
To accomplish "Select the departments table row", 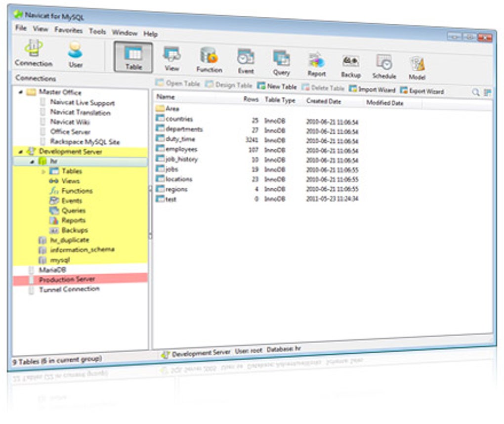I will click(x=257, y=129).
